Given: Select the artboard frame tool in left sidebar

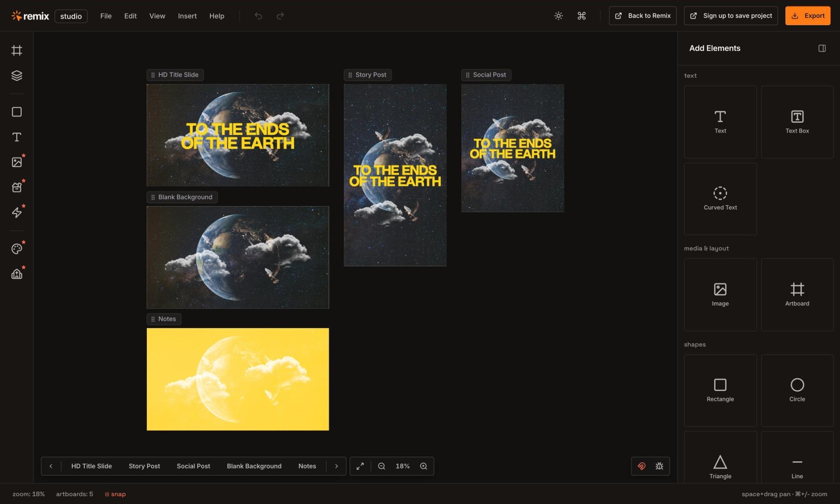Looking at the screenshot, I should click(x=17, y=50).
